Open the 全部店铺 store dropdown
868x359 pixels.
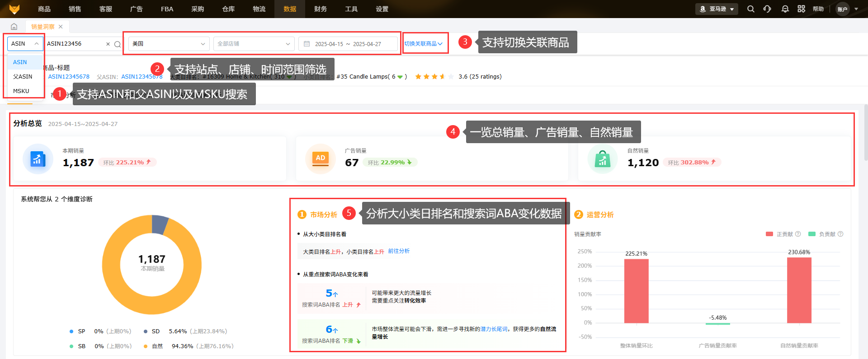click(x=253, y=44)
